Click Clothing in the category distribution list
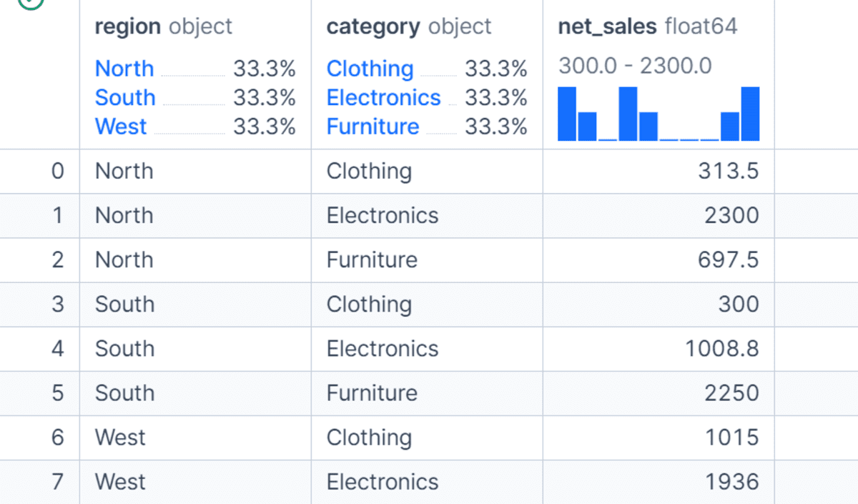858x504 pixels. click(370, 69)
